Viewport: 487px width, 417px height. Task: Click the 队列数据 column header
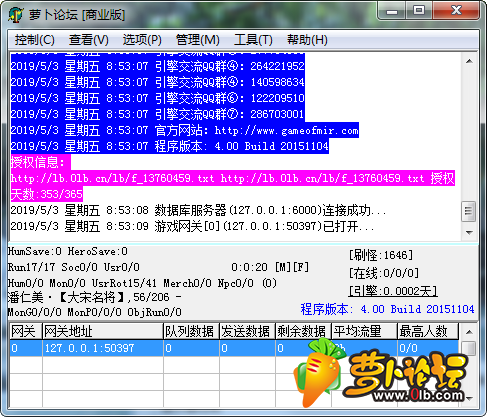[191, 331]
